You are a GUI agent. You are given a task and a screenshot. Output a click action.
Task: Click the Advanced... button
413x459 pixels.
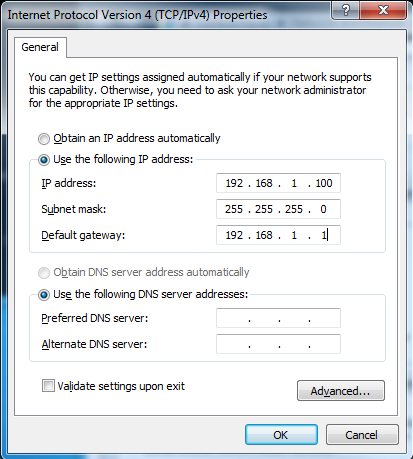pyautogui.click(x=341, y=391)
